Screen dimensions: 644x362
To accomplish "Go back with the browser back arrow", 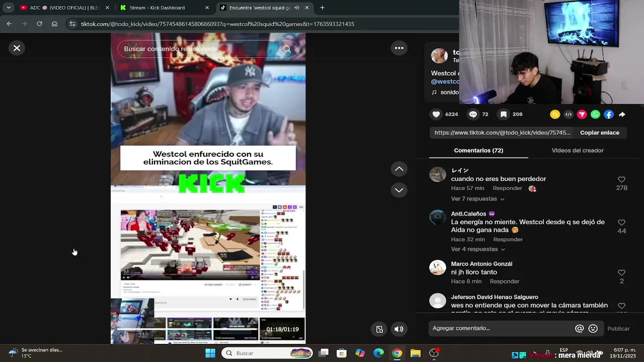I will (9, 24).
